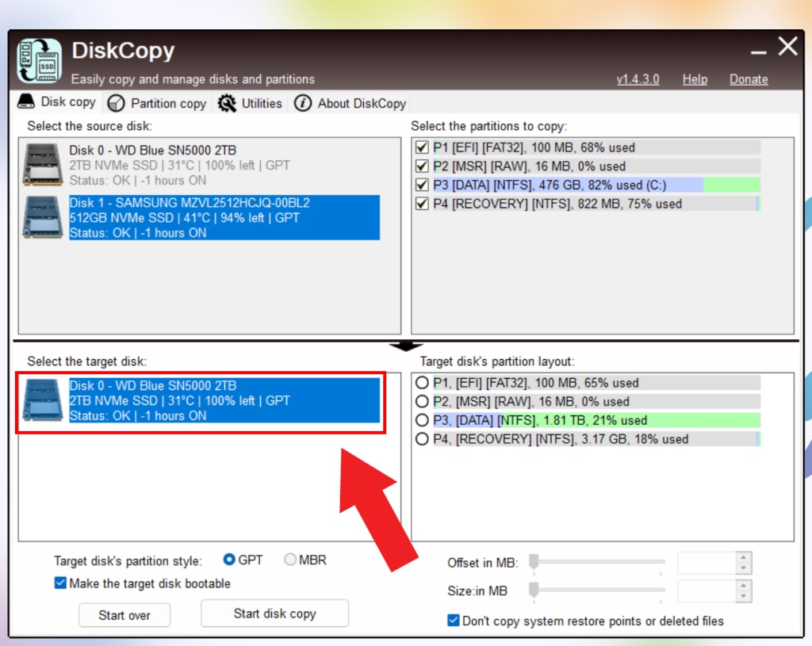Open the Partition copy tab
812x646 pixels.
tap(157, 104)
